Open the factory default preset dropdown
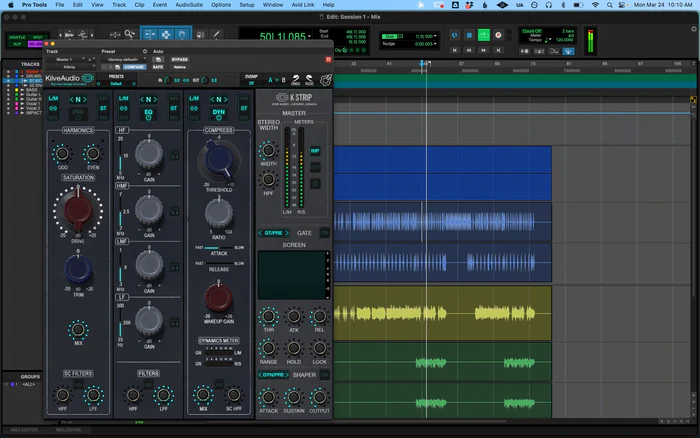The image size is (700, 438). click(x=124, y=59)
